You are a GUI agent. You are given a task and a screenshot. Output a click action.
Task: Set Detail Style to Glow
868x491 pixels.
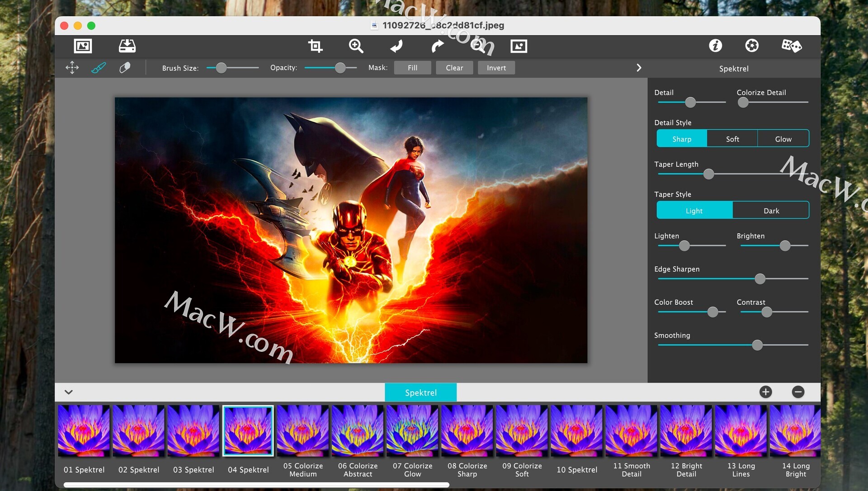[783, 139]
